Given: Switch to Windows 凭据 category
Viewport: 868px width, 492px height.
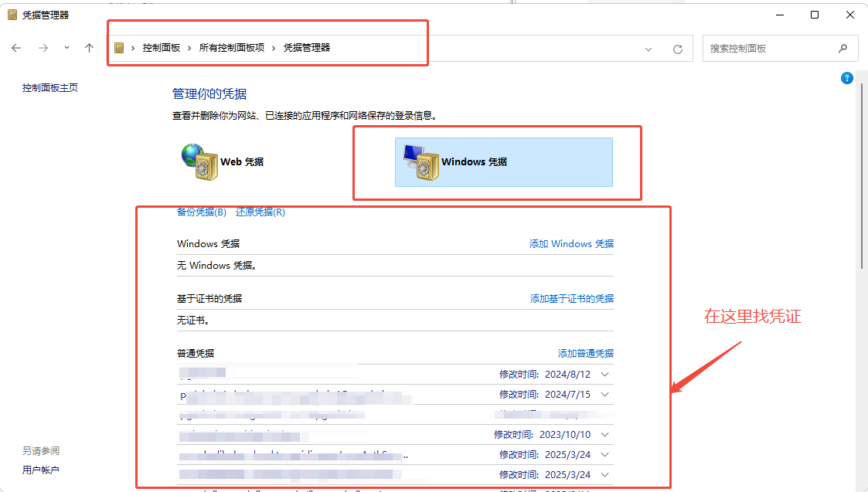Looking at the screenshot, I should tap(504, 162).
